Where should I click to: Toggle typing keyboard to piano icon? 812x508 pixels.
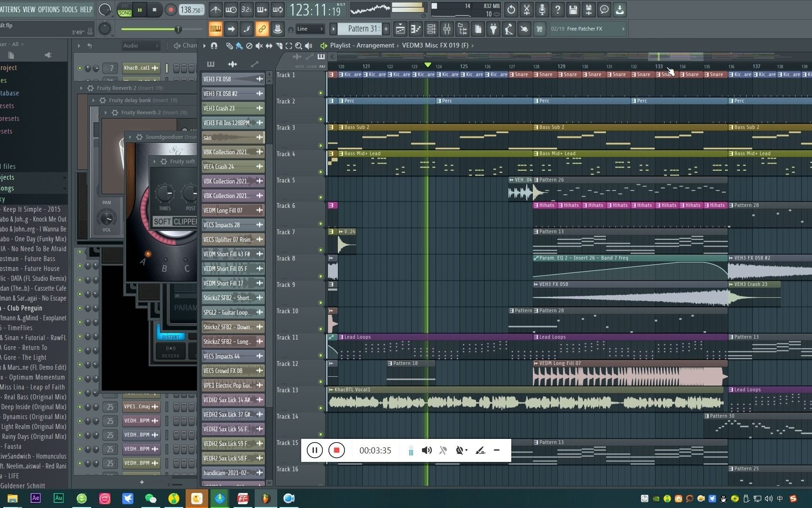point(216,29)
